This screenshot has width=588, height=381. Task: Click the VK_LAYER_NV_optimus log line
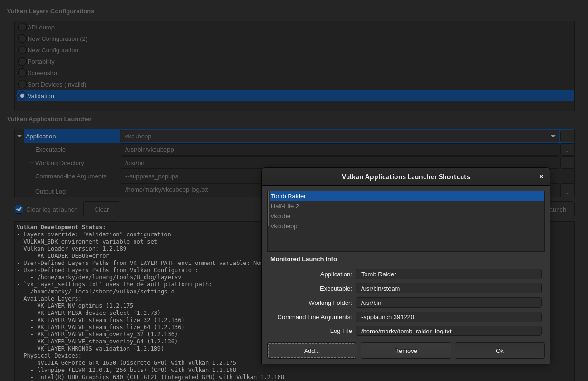83,305
